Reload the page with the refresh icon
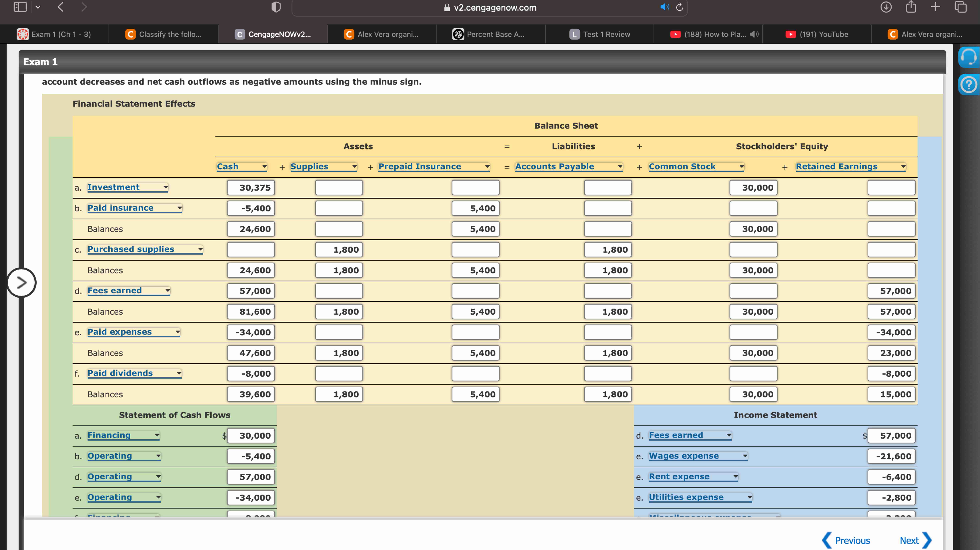The image size is (980, 550). click(680, 7)
